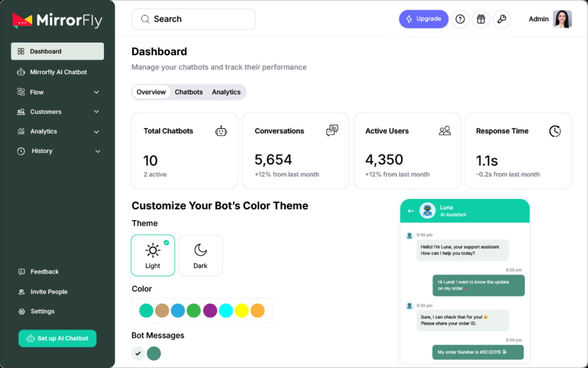Select the purple color swatch
The image size is (588, 368).
tap(210, 310)
